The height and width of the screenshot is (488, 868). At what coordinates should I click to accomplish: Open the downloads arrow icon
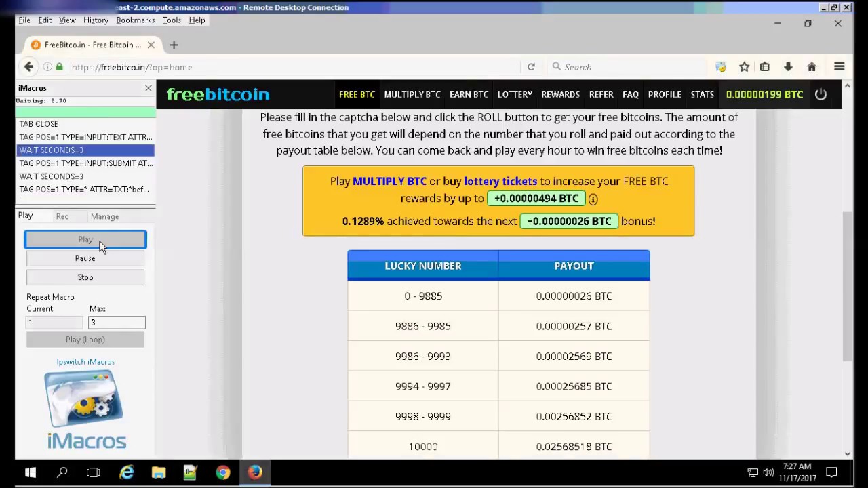click(788, 66)
